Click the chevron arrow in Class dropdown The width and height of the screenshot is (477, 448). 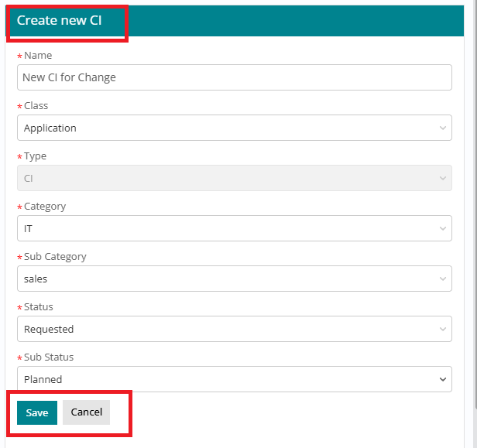442,128
